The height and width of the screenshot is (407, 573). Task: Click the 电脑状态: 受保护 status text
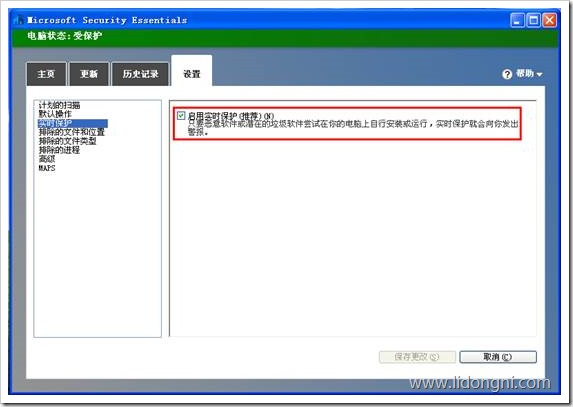65,36
